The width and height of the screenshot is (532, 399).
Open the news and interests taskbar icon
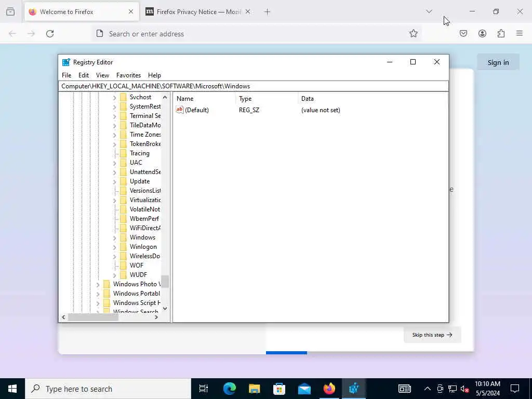click(x=404, y=389)
